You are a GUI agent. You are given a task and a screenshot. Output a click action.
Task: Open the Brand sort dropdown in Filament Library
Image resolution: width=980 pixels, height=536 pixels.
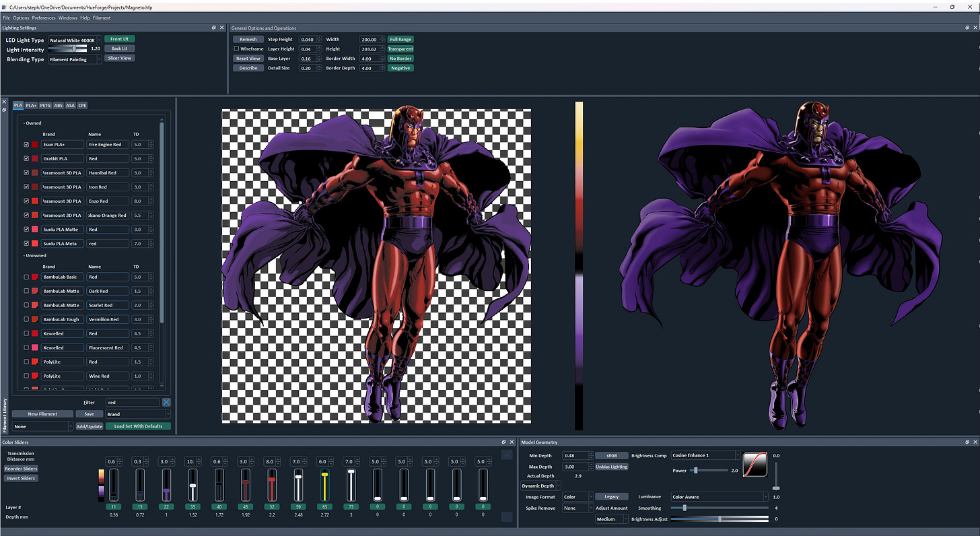click(137, 414)
